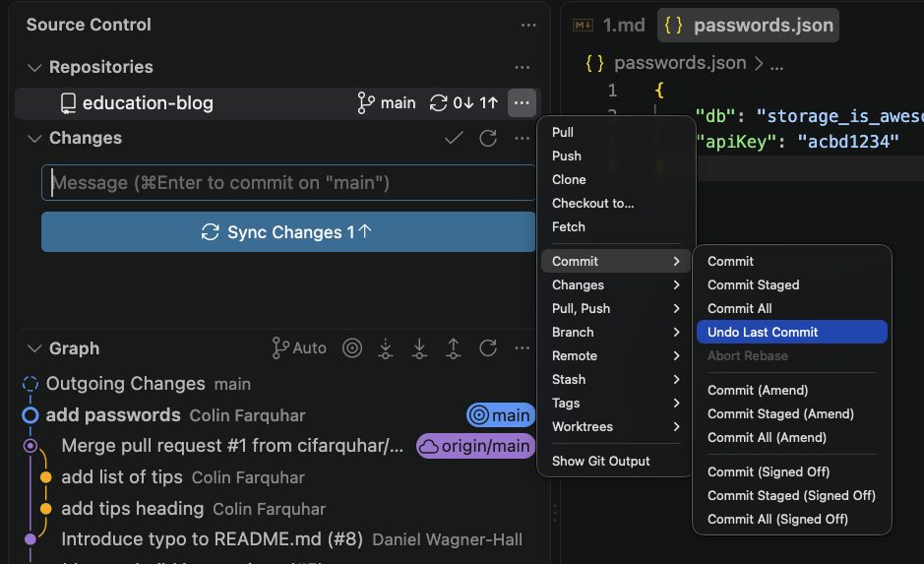Choose Commit (Amend)

click(x=791, y=390)
